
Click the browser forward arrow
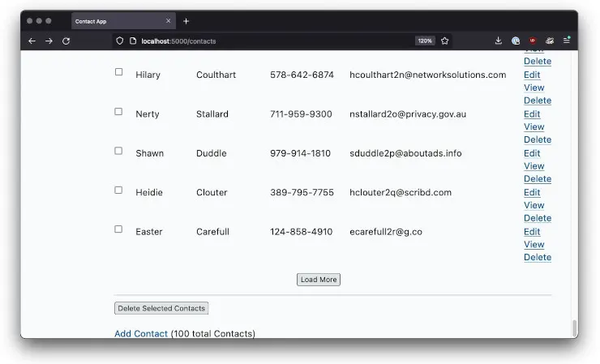coord(49,41)
